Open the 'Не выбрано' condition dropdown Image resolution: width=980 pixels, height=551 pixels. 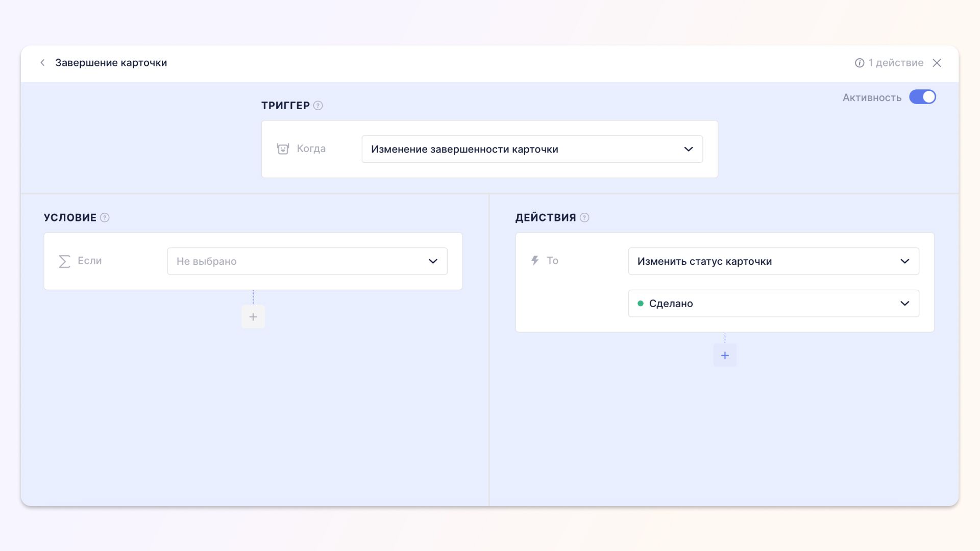click(307, 261)
